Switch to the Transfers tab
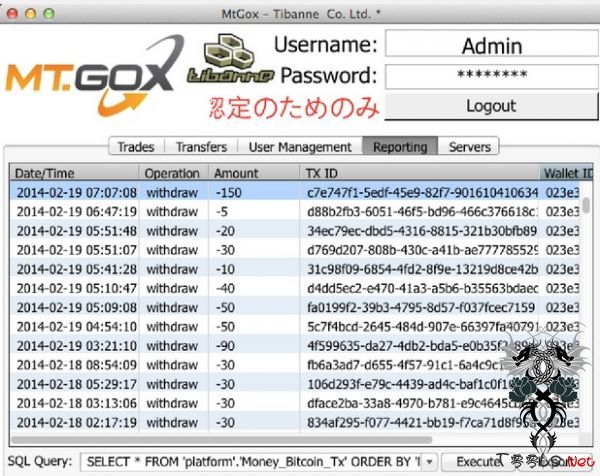The image size is (600, 476). pos(201,147)
